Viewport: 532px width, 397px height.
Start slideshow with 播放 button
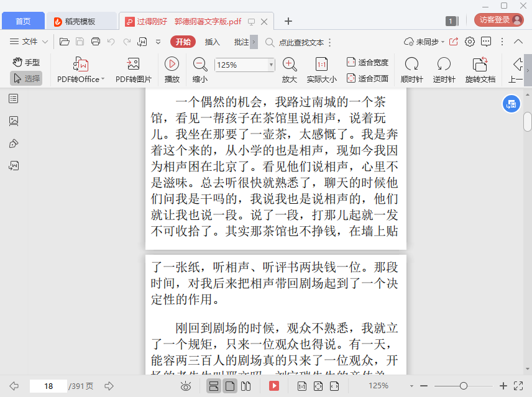pos(172,70)
